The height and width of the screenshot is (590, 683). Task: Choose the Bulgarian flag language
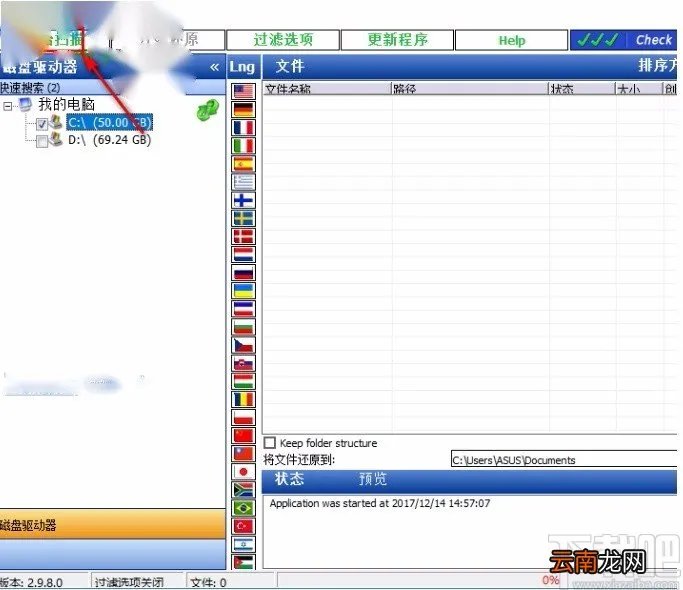click(x=243, y=327)
